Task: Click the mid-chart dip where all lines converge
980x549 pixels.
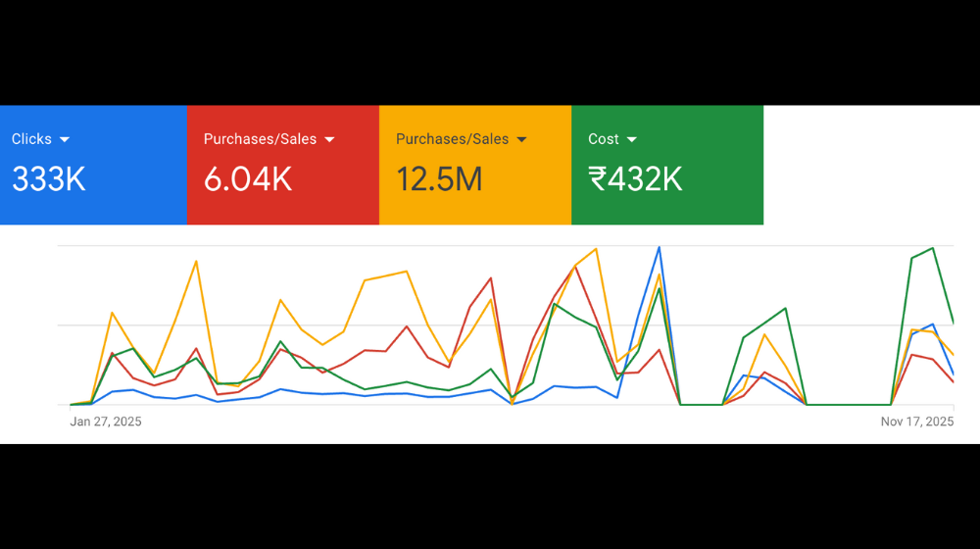Action: 512,400
